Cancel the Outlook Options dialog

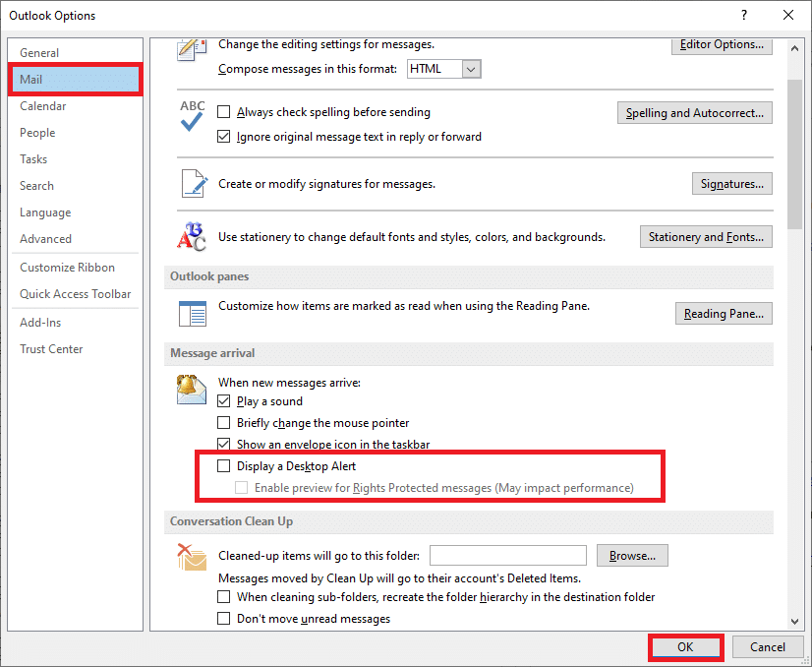coord(767,646)
